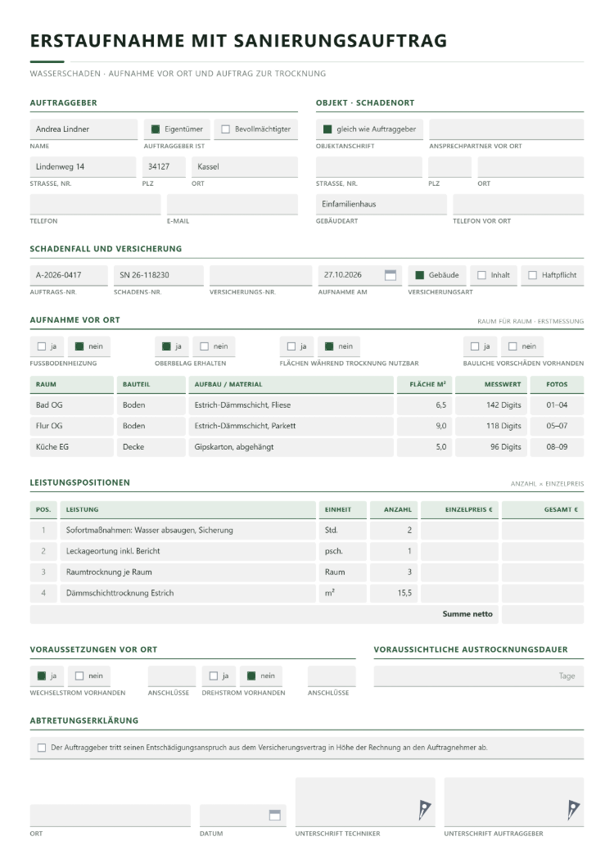Select Haftpflicht as Versicherungsart
614x868 pixels.
[x=533, y=275]
